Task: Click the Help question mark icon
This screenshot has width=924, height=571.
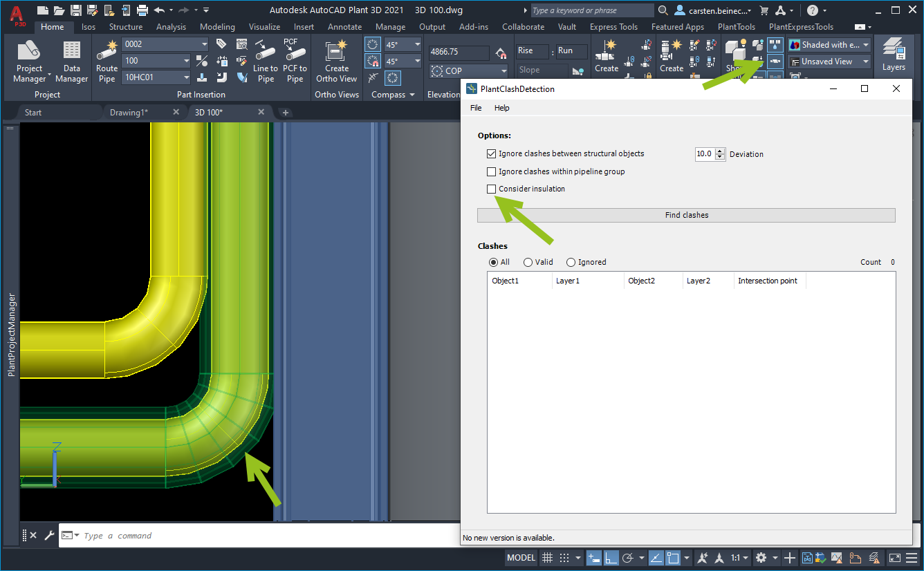Action: click(x=813, y=10)
